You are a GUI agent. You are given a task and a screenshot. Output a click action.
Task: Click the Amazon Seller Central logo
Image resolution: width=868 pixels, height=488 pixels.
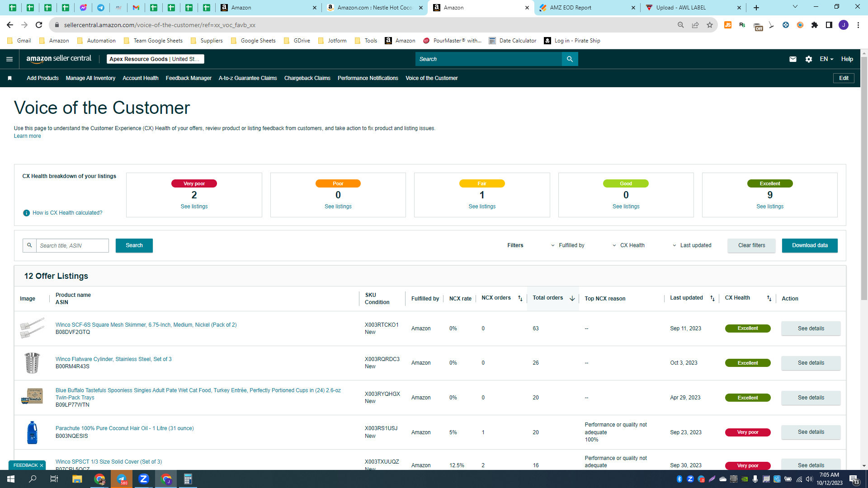pyautogui.click(x=59, y=59)
